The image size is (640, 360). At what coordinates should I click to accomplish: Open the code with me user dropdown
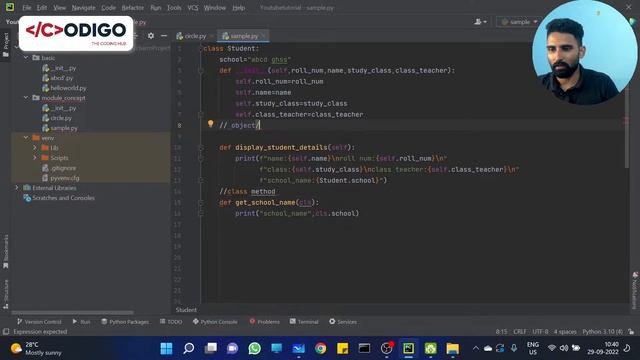480,22
